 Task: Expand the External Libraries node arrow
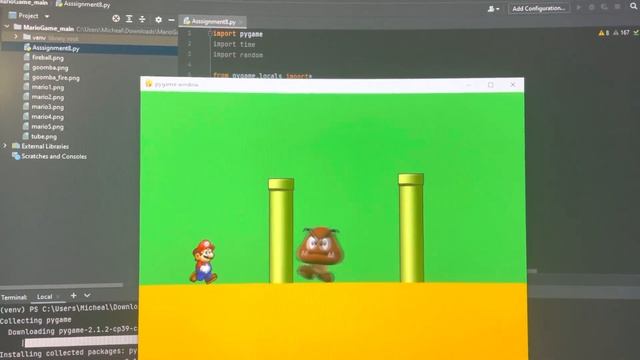click(x=5, y=145)
